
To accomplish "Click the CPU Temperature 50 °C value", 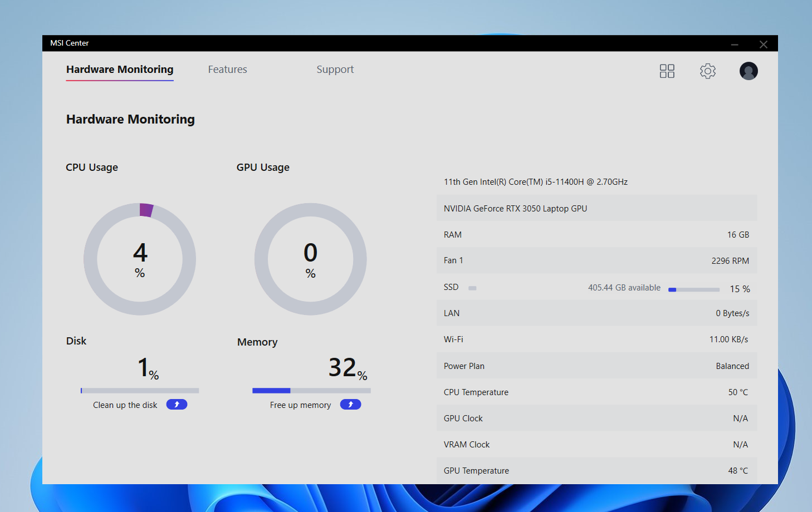I will (x=738, y=392).
